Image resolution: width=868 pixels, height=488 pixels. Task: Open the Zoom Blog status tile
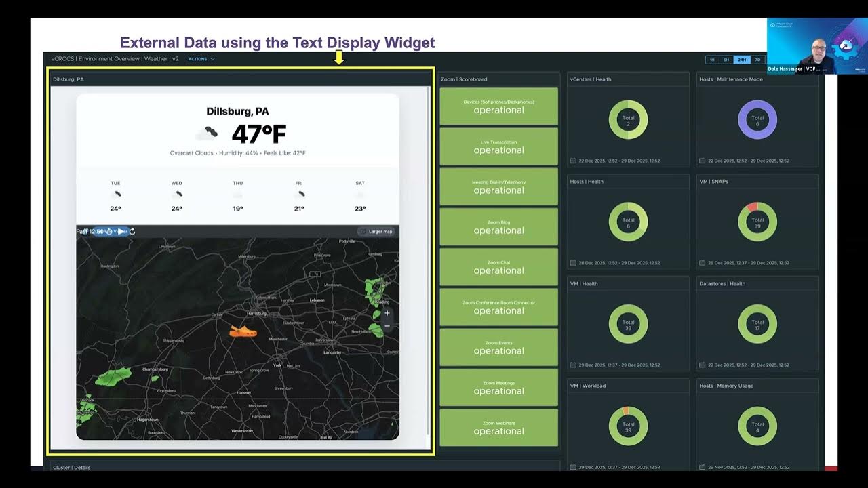498,227
